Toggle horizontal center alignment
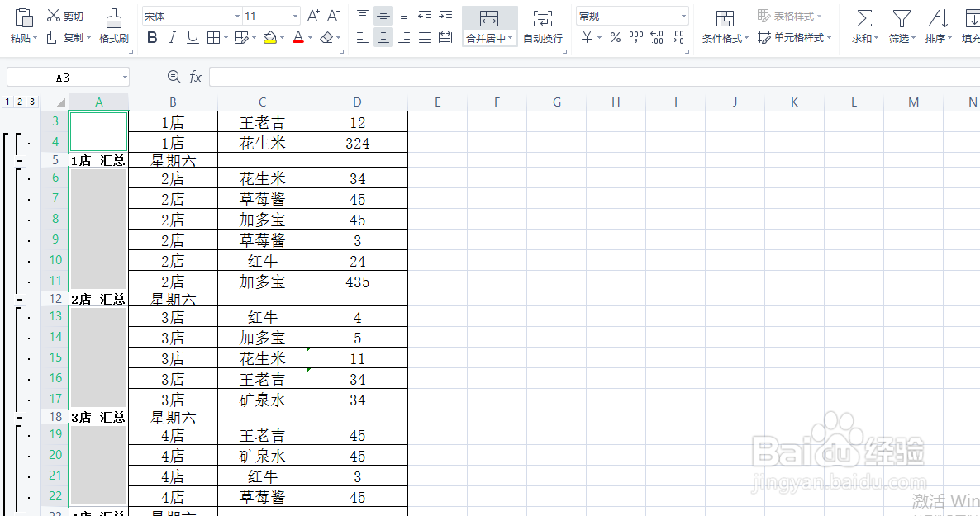Screen dimensions: 980x516 coord(383,37)
